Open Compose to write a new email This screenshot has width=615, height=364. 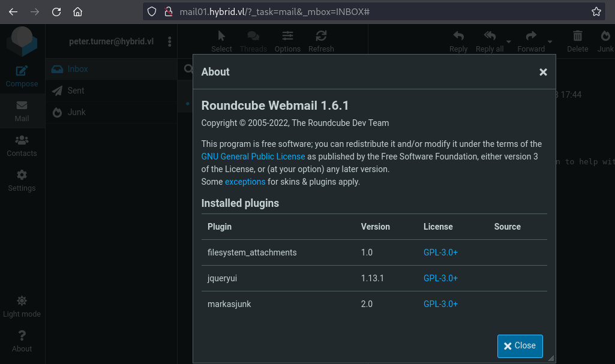pos(22,76)
